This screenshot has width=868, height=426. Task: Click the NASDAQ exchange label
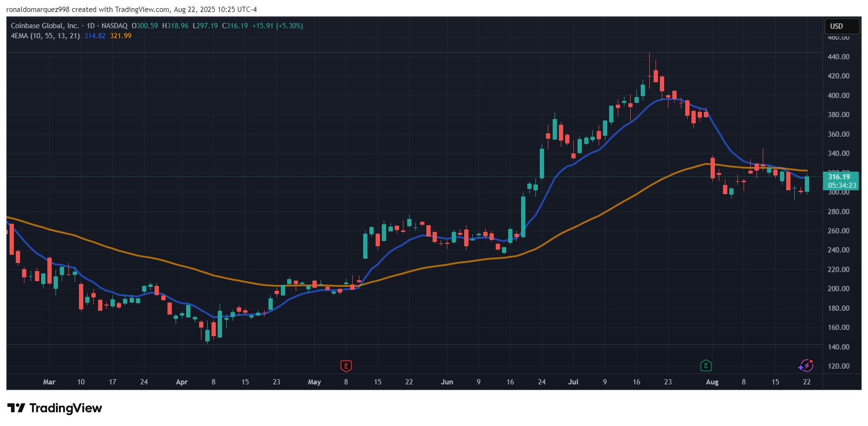pyautogui.click(x=115, y=26)
